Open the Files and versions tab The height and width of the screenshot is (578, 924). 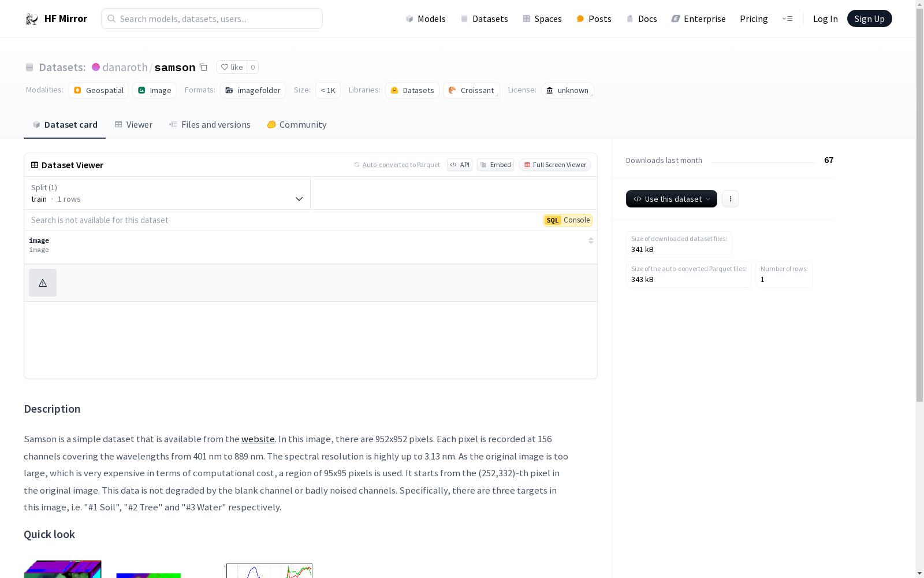pyautogui.click(x=210, y=125)
